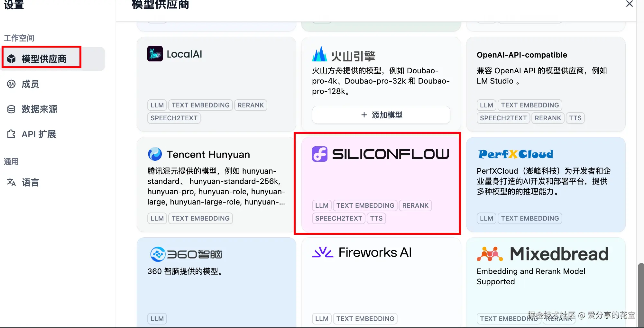The width and height of the screenshot is (644, 328).
Task: Click the 添加模型 button
Action: (381, 115)
